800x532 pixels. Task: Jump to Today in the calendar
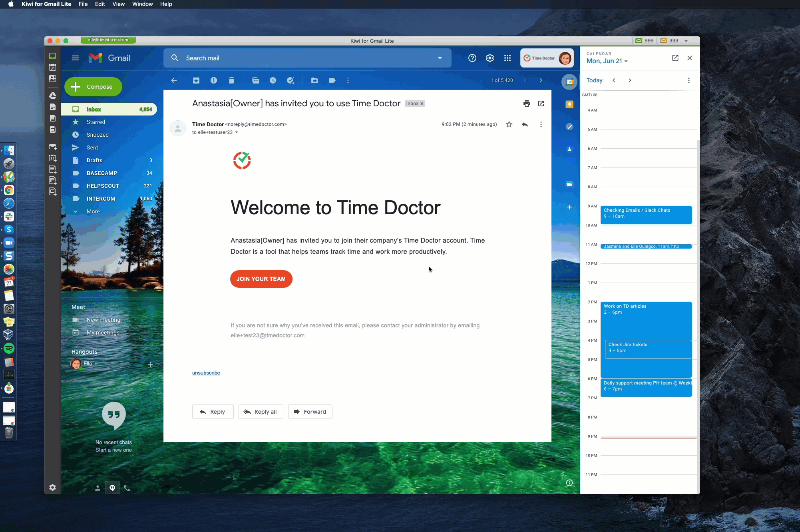594,80
